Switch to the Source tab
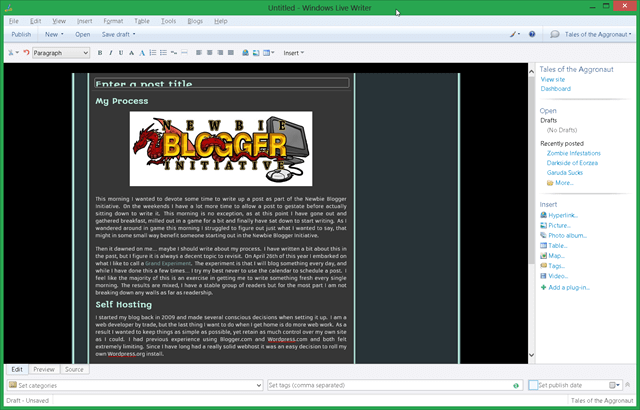 pyautogui.click(x=74, y=369)
